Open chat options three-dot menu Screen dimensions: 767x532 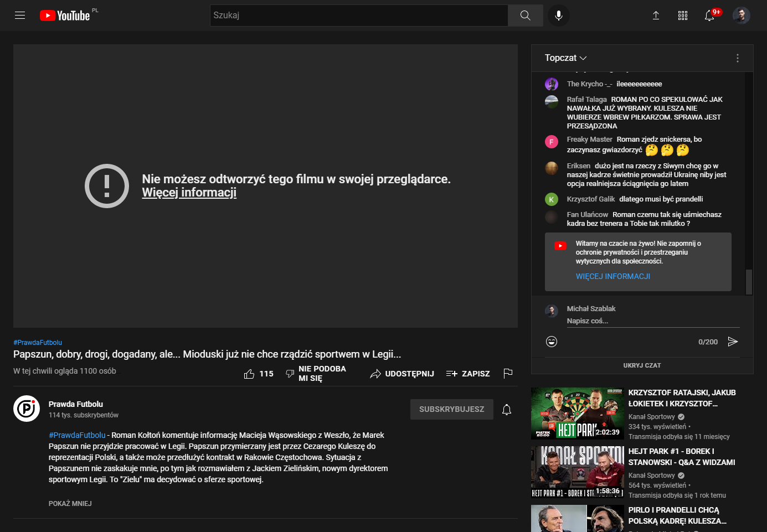click(x=737, y=58)
